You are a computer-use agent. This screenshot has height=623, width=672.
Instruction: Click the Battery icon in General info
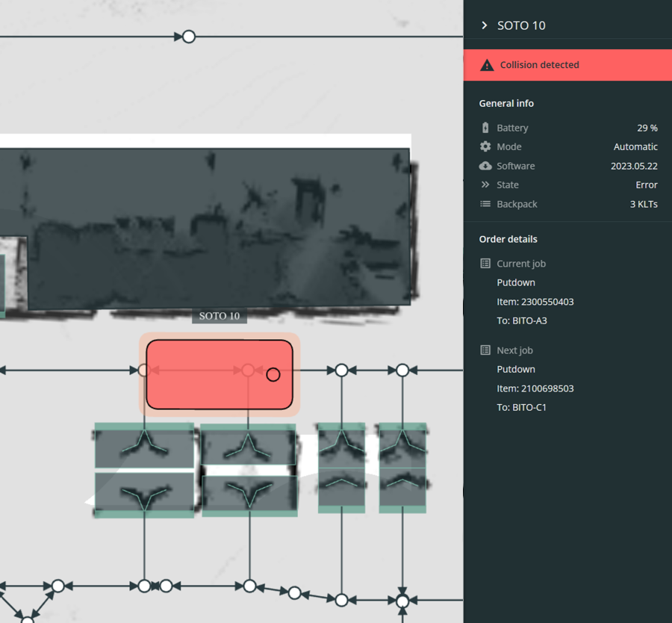pyautogui.click(x=485, y=128)
